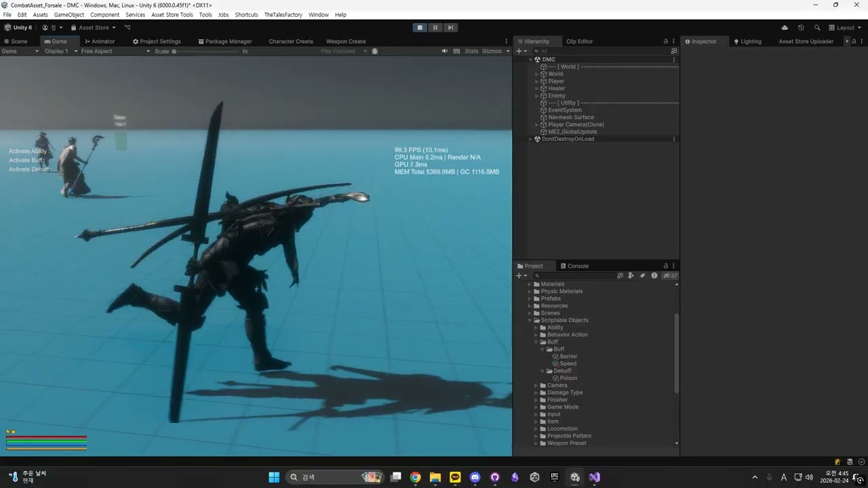Lock the Hierarchy panel
The width and height of the screenshot is (868, 488).
[665, 41]
